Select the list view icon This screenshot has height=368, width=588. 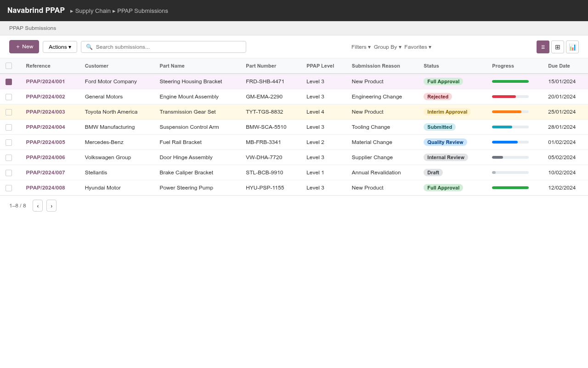pos(543,46)
